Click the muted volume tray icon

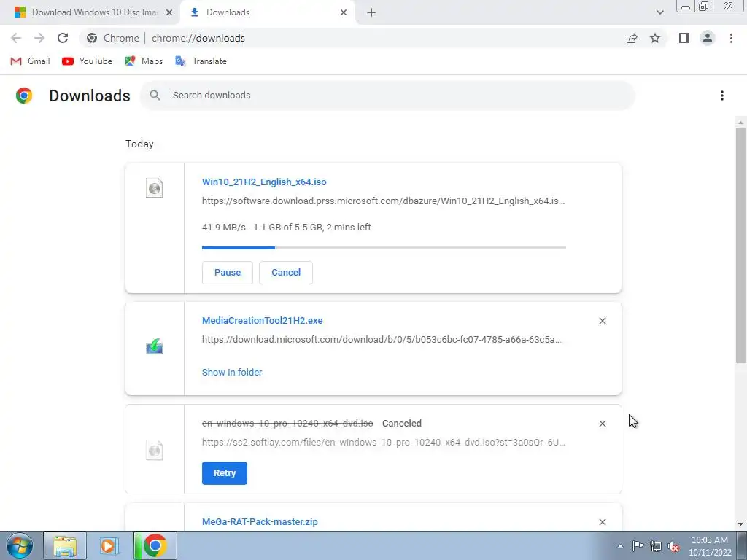[x=673, y=546]
